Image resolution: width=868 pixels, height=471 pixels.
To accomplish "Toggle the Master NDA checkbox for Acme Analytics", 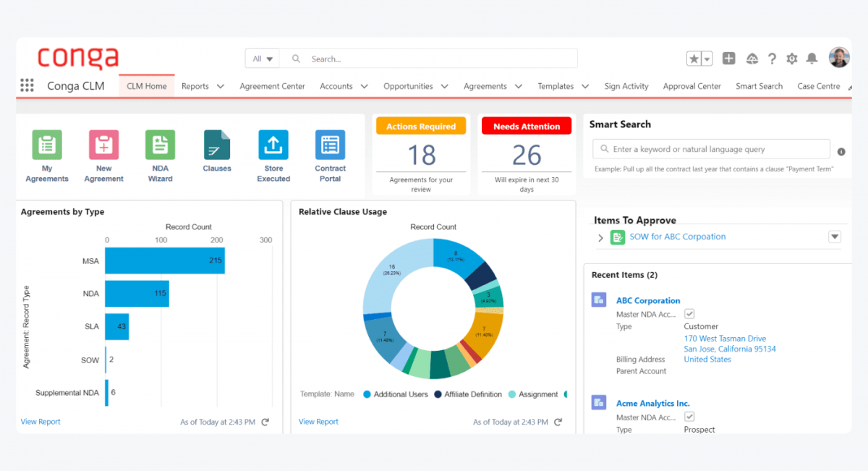I will click(689, 416).
